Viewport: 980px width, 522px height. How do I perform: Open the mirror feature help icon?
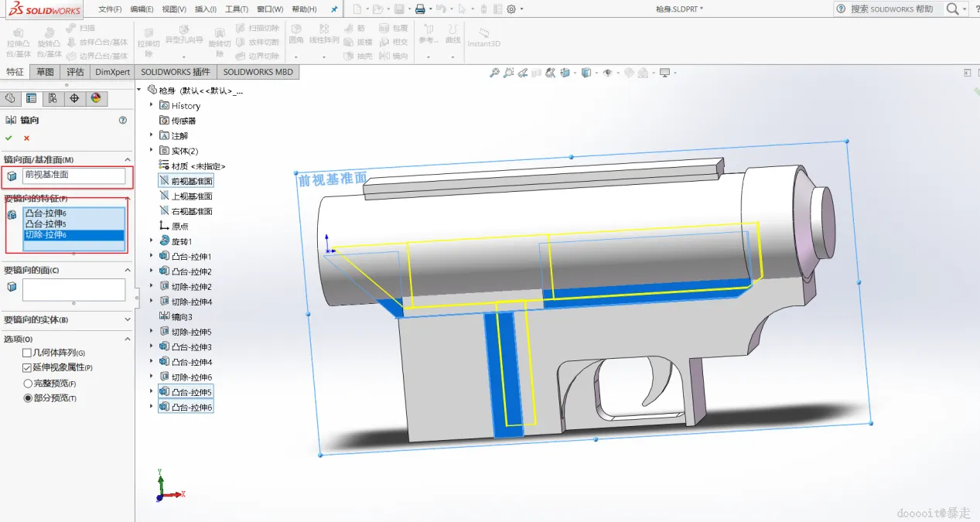point(122,121)
